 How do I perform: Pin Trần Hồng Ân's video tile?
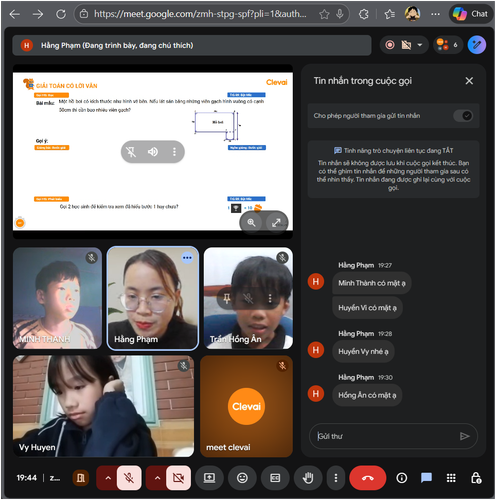[227, 298]
